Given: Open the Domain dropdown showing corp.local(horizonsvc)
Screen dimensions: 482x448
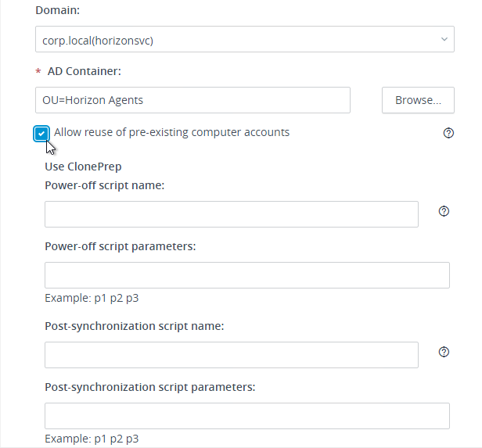Looking at the screenshot, I should point(245,39).
